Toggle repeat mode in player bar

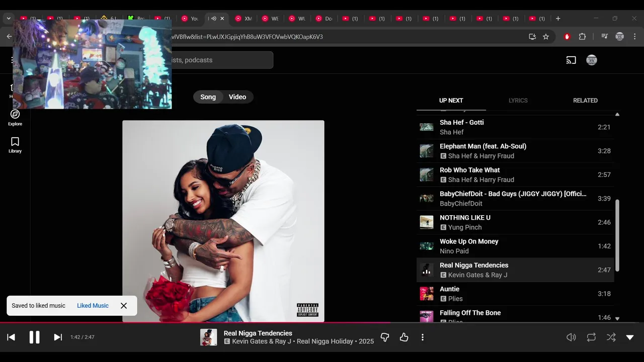[x=591, y=337]
